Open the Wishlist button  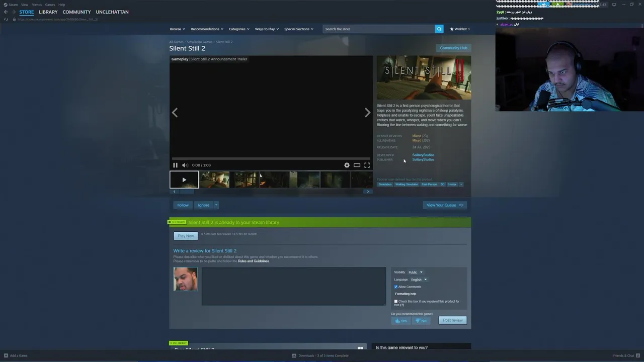(x=460, y=29)
